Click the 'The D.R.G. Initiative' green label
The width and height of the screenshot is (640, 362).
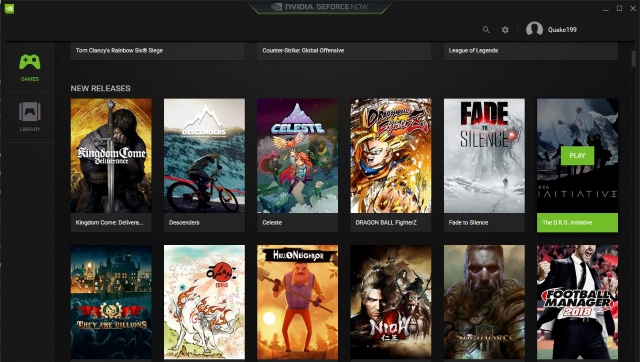(578, 222)
